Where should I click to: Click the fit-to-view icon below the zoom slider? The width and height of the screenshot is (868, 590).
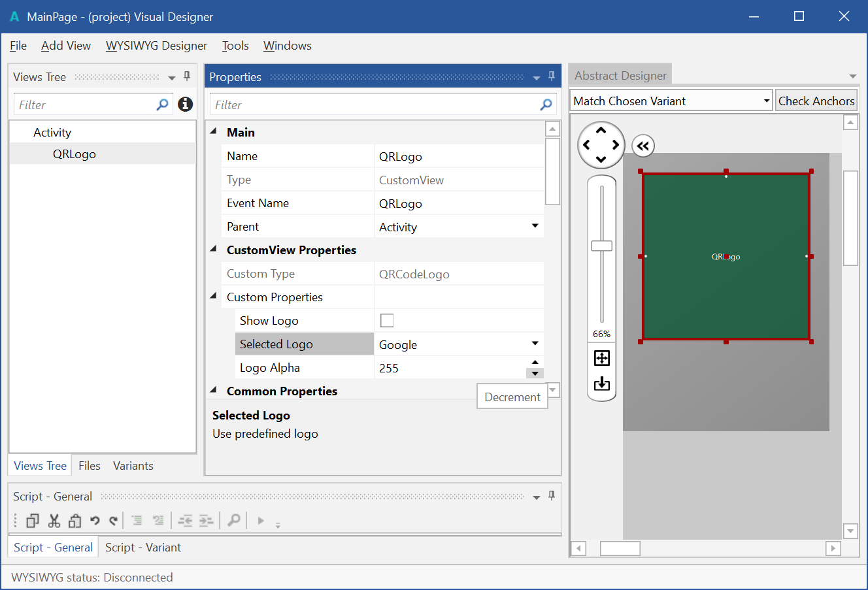coord(601,357)
